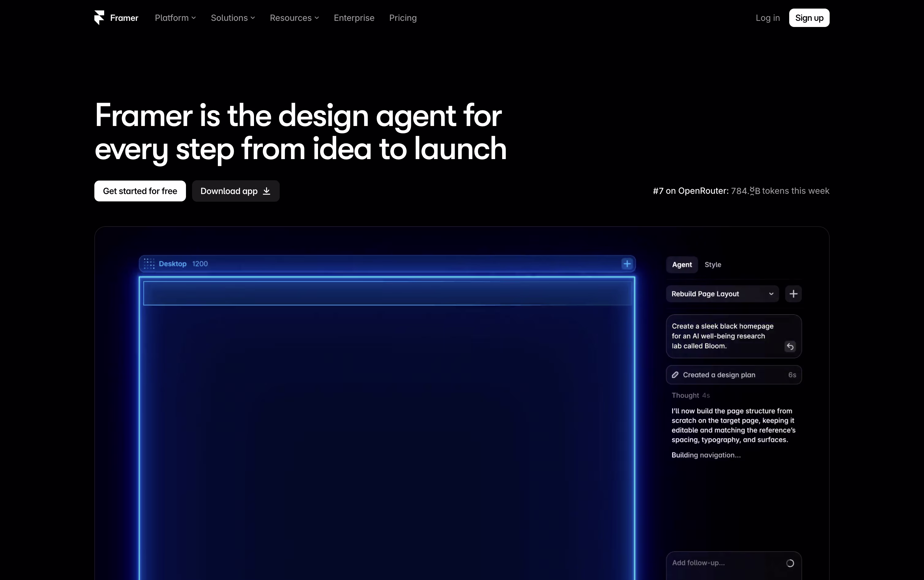Click the 6s duration label
The width and height of the screenshot is (924, 580).
coord(792,375)
